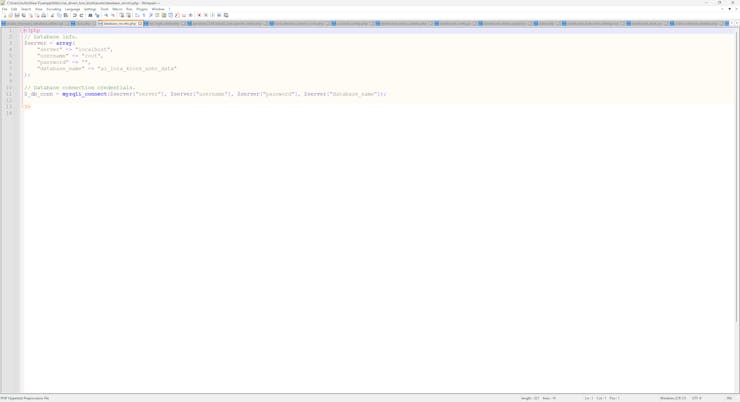Click the Cut toolbar icon

[52, 15]
